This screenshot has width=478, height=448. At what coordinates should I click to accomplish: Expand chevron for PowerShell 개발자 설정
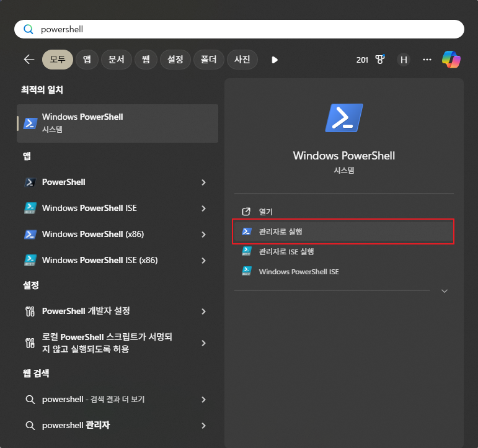click(203, 311)
